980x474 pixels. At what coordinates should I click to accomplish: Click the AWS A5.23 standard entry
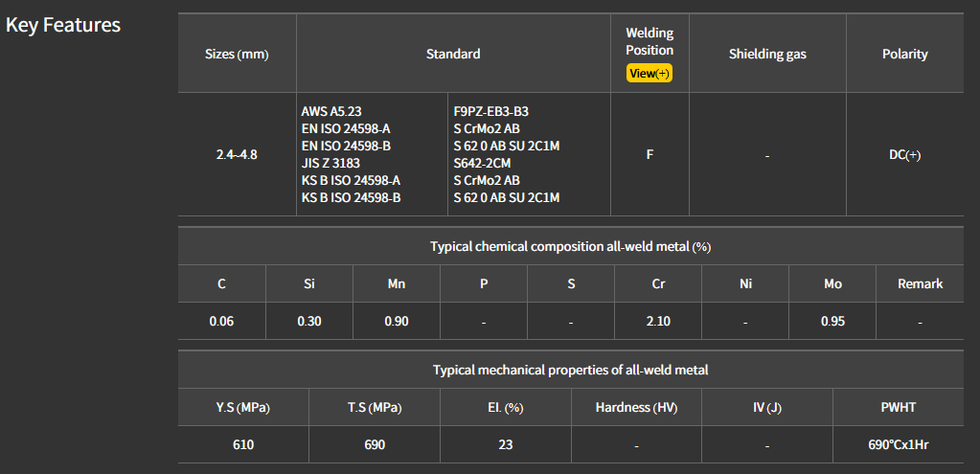click(x=333, y=111)
